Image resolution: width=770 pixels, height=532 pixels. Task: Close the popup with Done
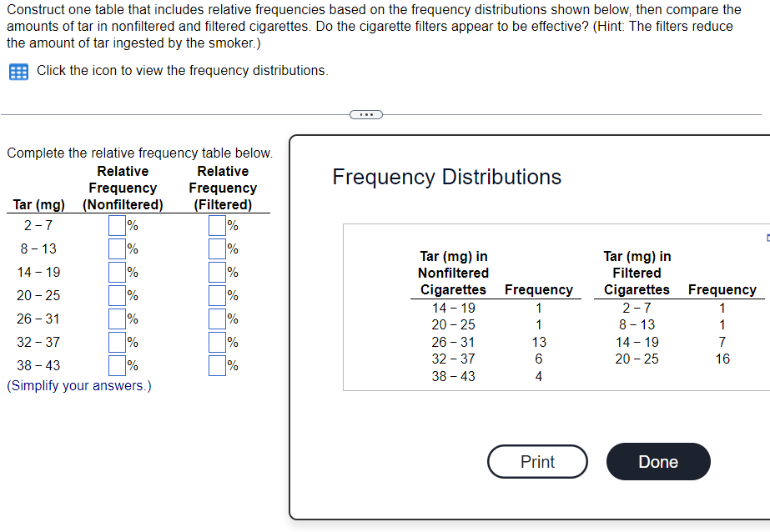(658, 461)
